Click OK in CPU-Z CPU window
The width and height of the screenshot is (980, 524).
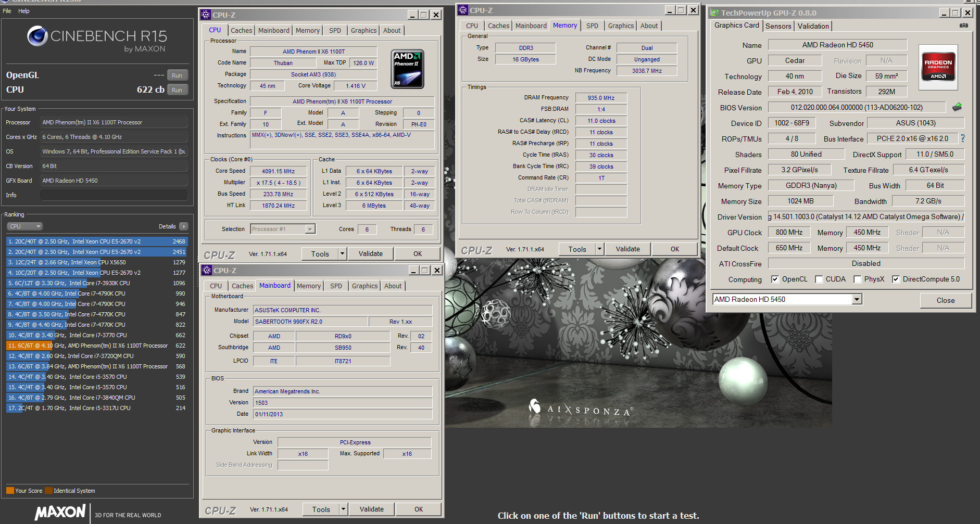[418, 254]
